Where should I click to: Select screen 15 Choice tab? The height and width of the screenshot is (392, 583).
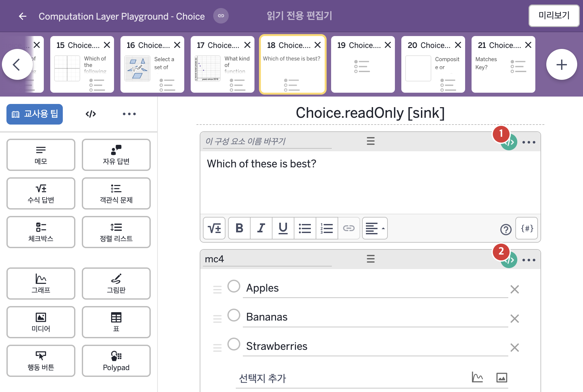82,64
